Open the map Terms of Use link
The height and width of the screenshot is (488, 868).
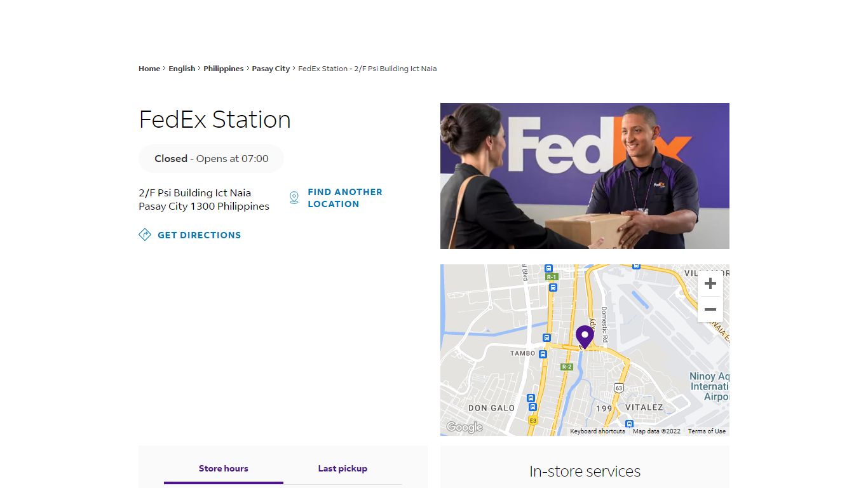click(707, 431)
